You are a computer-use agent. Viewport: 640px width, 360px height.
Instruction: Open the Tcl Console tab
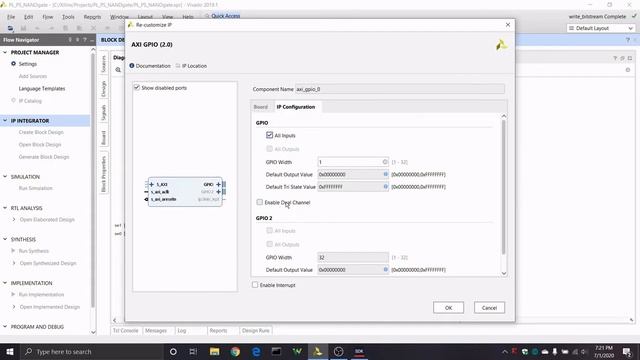click(126, 331)
